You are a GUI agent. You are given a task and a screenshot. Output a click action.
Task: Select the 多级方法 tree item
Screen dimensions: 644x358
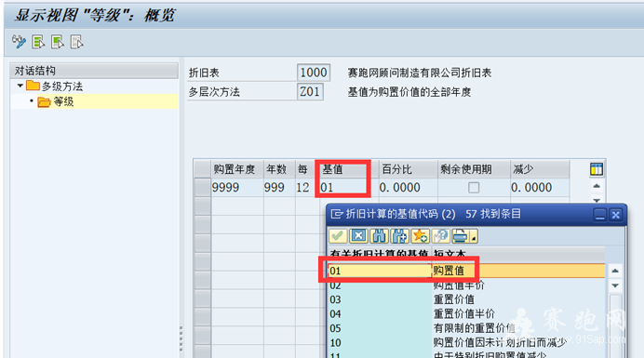[x=62, y=86]
